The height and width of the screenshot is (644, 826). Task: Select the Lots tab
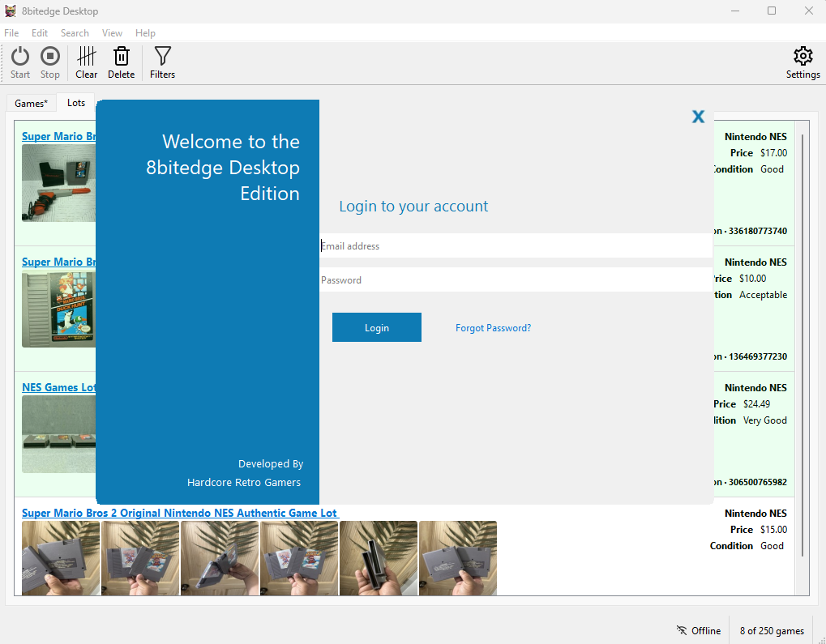[x=76, y=103]
